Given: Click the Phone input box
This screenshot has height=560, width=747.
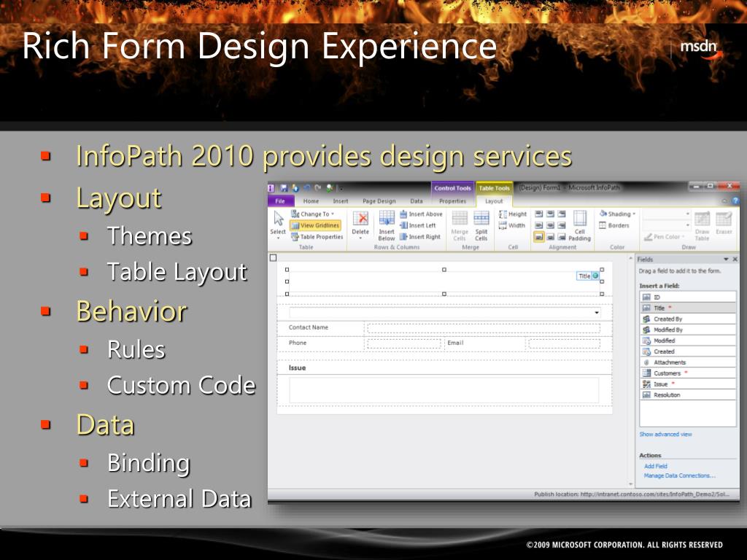Looking at the screenshot, I should 404,343.
